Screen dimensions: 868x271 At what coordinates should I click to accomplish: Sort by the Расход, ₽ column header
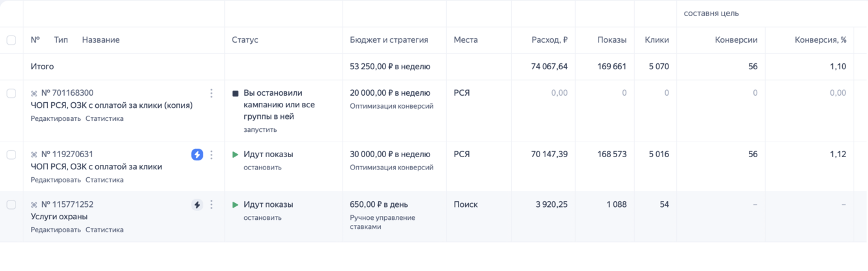[547, 40]
